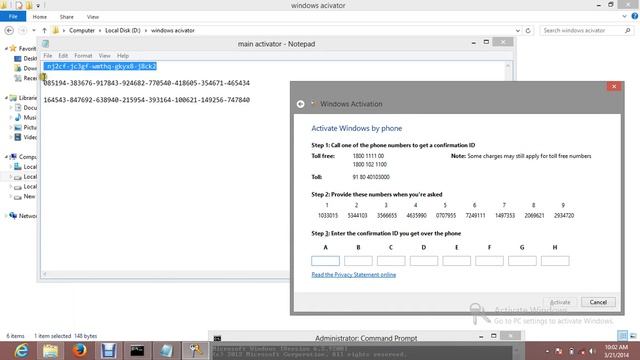
Task: Switch to Command Prompt taskbar icon
Action: 138,351
